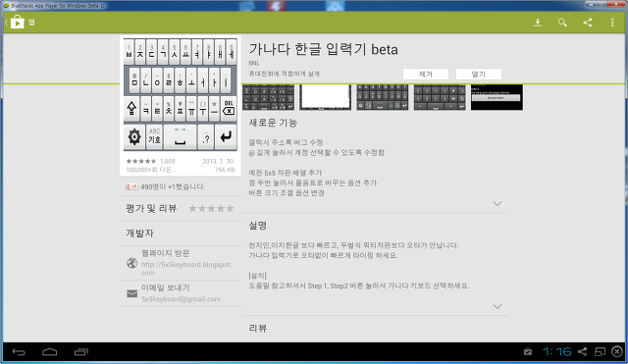
Task: Click the developer name BNL
Action: click(254, 63)
